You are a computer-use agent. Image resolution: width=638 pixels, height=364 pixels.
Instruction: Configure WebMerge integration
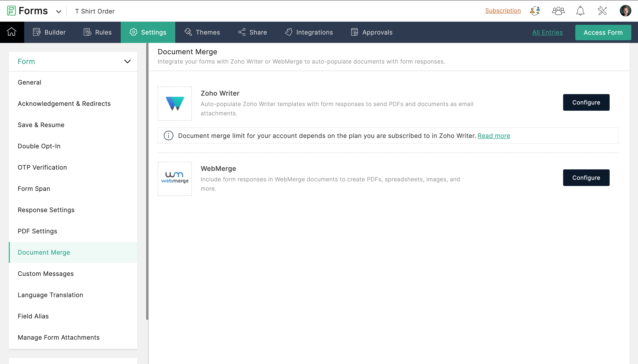click(x=586, y=178)
